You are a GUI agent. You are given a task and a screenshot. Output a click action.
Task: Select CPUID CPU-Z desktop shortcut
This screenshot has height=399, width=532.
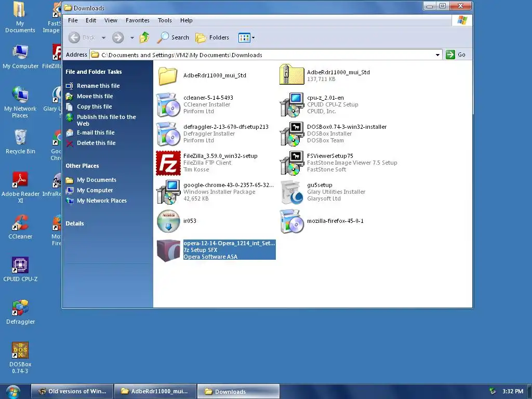tap(20, 270)
